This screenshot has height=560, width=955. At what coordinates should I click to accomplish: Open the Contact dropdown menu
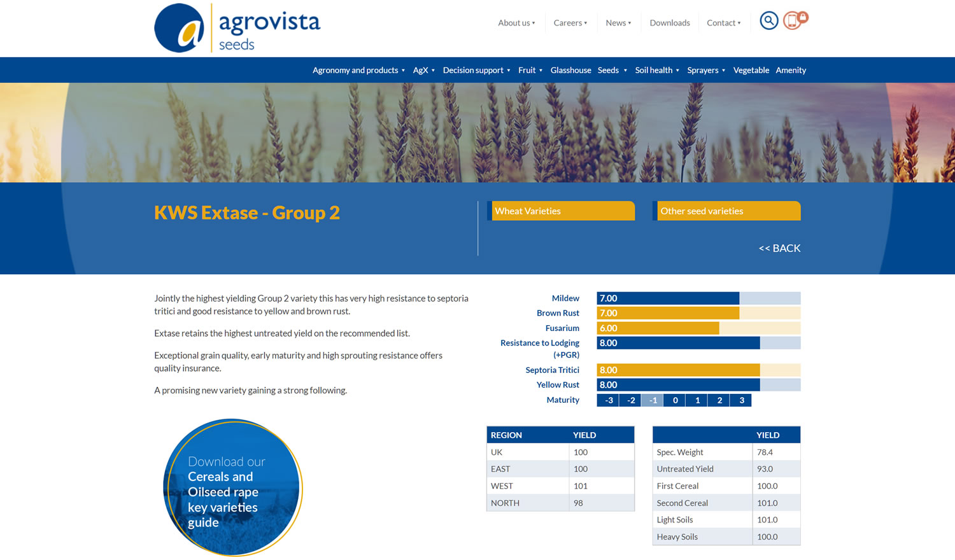pos(723,23)
